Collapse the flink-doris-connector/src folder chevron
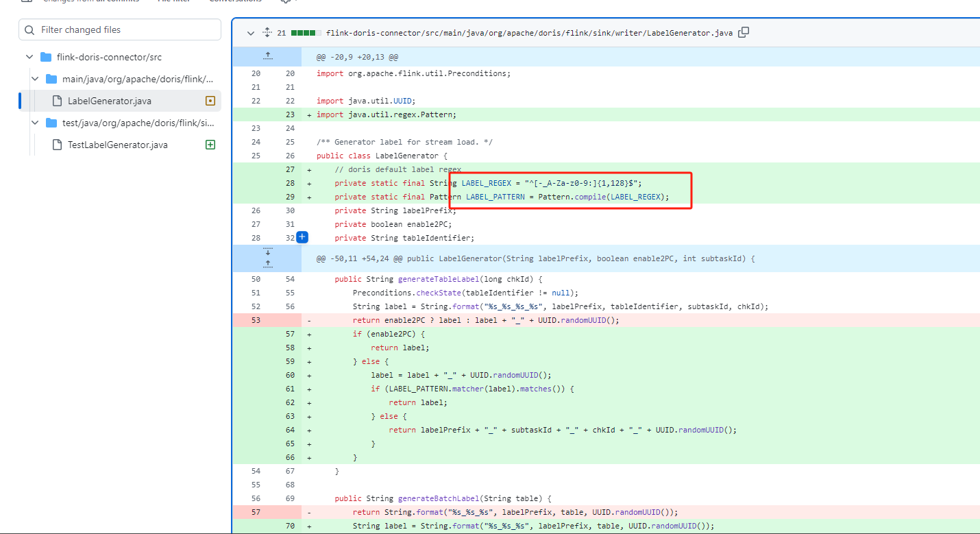This screenshot has width=980, height=534. coord(29,57)
